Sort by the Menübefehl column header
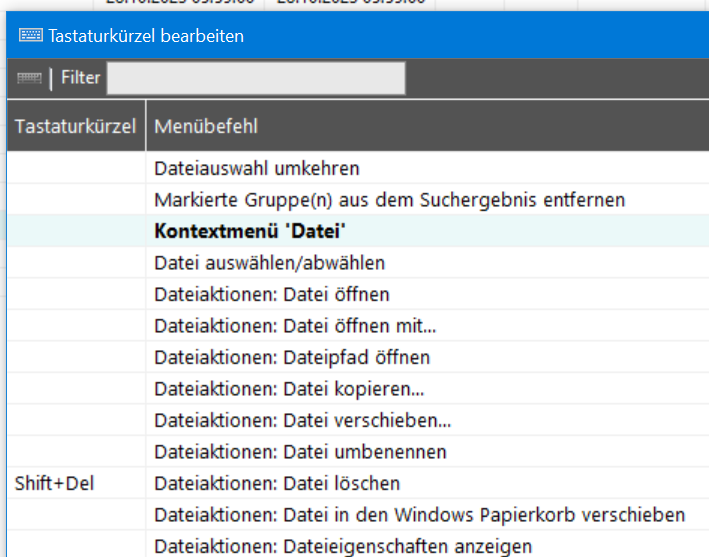The height and width of the screenshot is (557, 709). [206, 126]
